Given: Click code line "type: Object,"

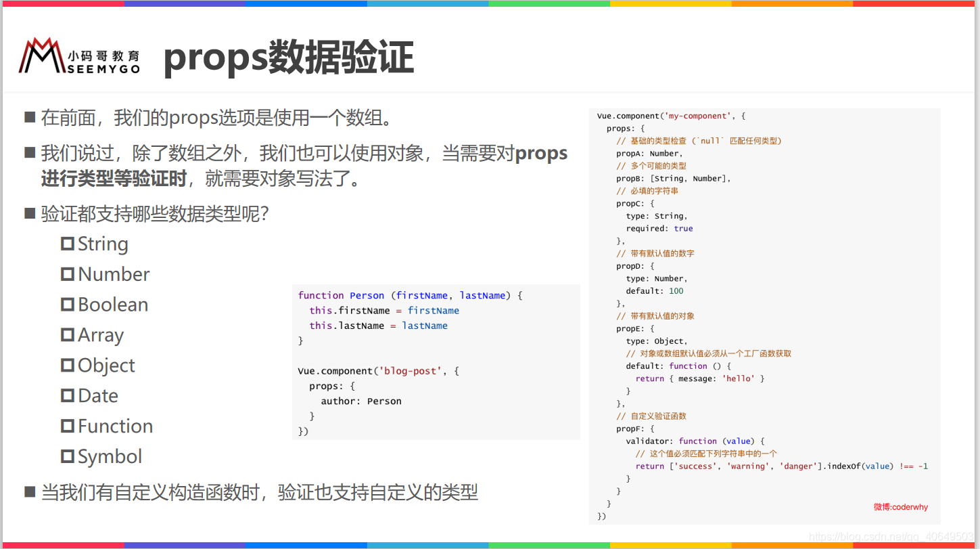Looking at the screenshot, I should click(657, 341).
